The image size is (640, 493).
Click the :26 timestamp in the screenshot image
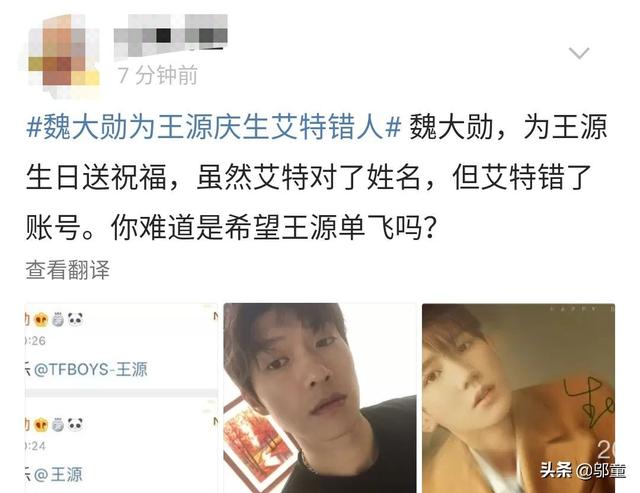36,341
